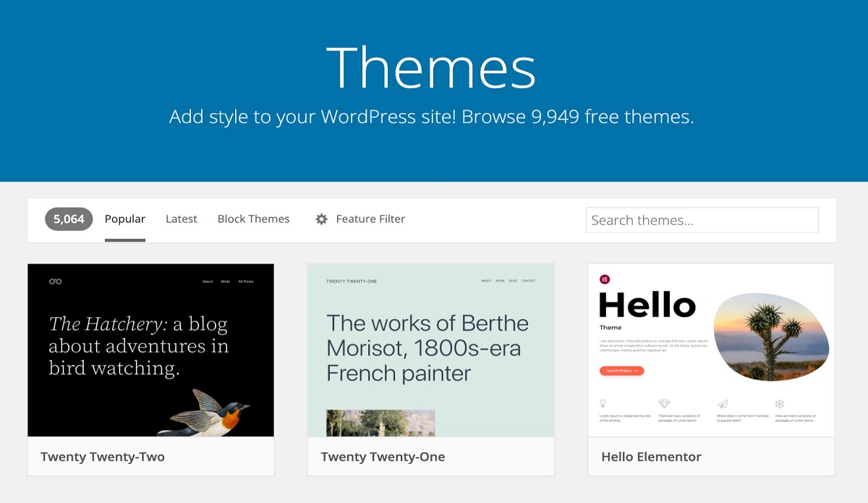Screen dimensions: 868x503
Task: Switch to the Popular tab
Action: point(124,219)
